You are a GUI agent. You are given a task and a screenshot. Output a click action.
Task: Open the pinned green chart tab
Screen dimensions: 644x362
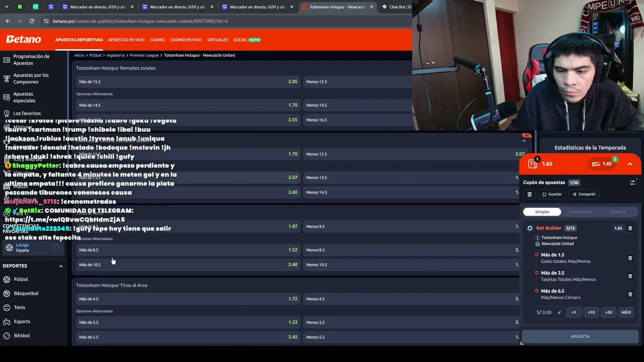pyautogui.click(x=35, y=7)
